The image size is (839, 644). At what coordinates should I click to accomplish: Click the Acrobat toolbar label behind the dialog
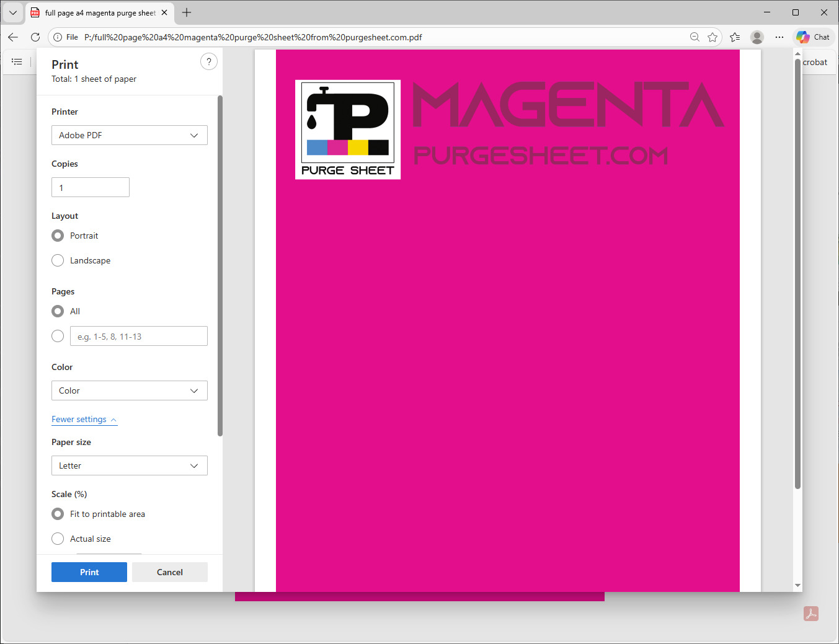tap(815, 62)
